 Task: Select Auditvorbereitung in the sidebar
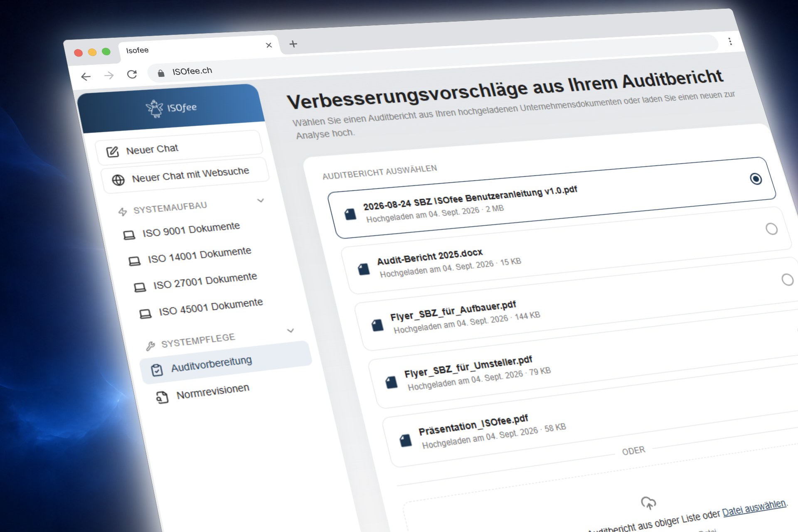pyautogui.click(x=226, y=362)
